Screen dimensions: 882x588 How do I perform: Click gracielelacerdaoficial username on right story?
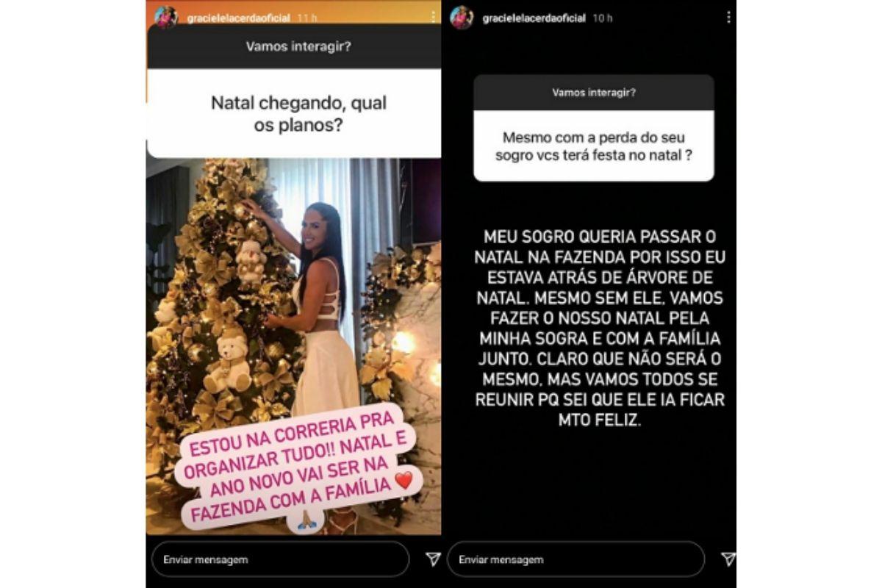[x=534, y=18]
